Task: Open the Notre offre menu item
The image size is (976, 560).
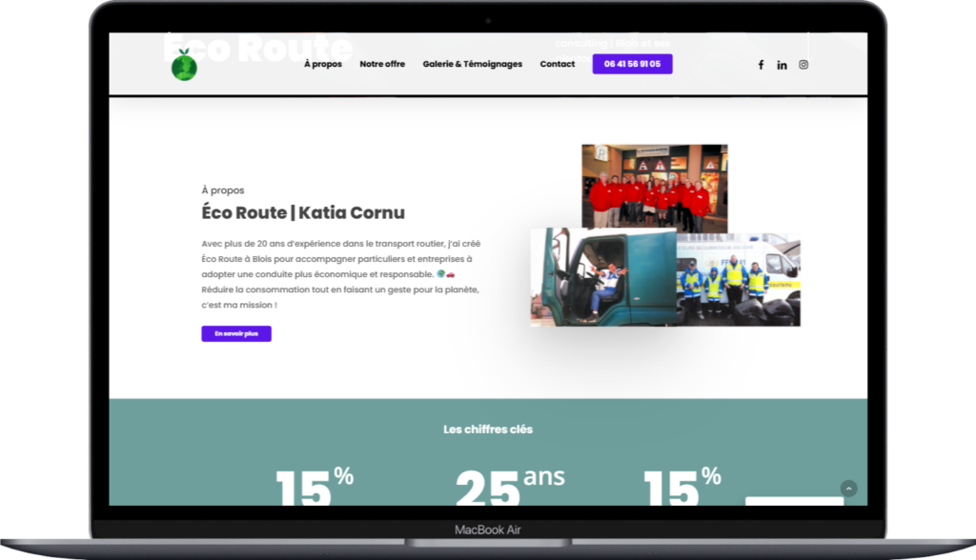Action: tap(382, 64)
